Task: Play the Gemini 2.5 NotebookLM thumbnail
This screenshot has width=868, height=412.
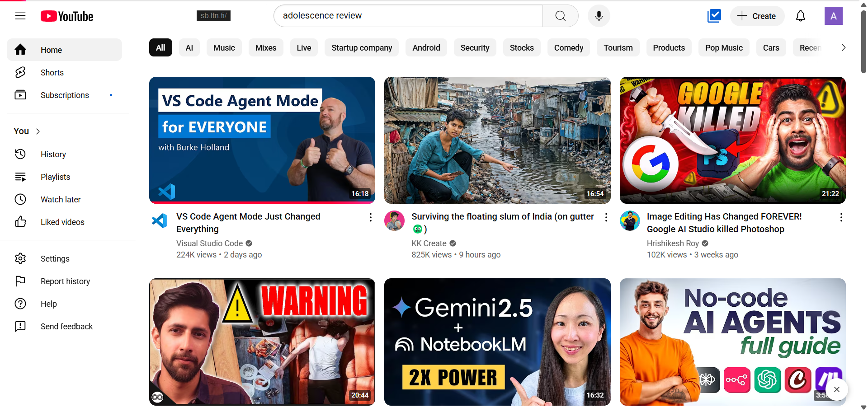Action: pos(497,342)
